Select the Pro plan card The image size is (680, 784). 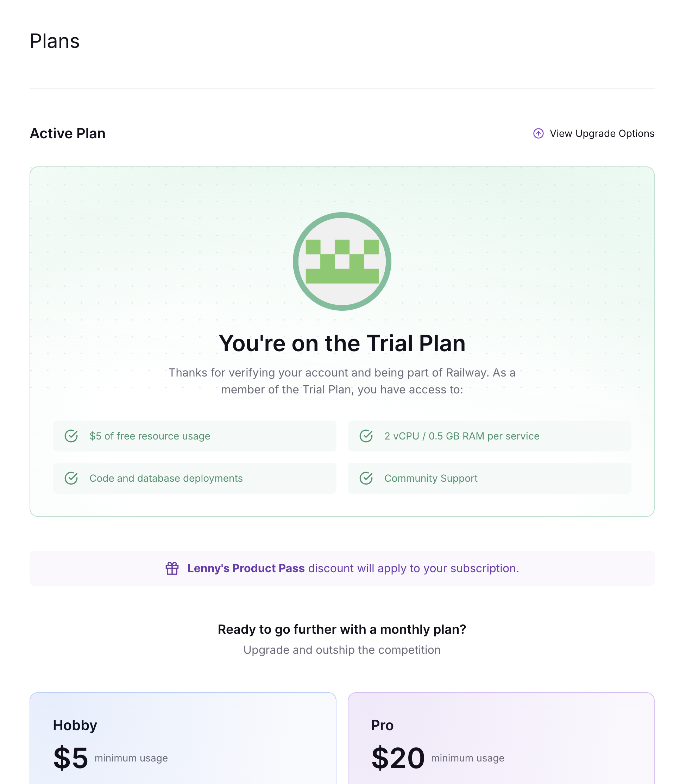click(501, 740)
